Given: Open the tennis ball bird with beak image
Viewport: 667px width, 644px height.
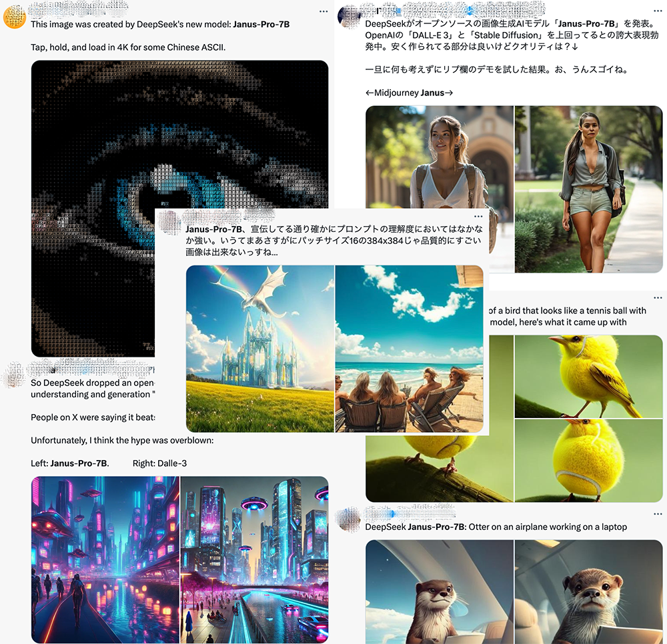Looking at the screenshot, I should [589, 461].
